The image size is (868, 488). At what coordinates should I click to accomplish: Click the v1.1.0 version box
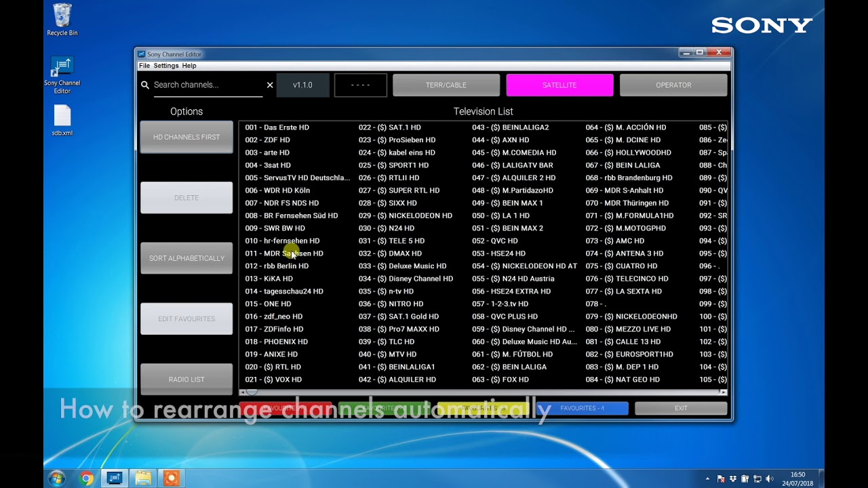coord(302,85)
